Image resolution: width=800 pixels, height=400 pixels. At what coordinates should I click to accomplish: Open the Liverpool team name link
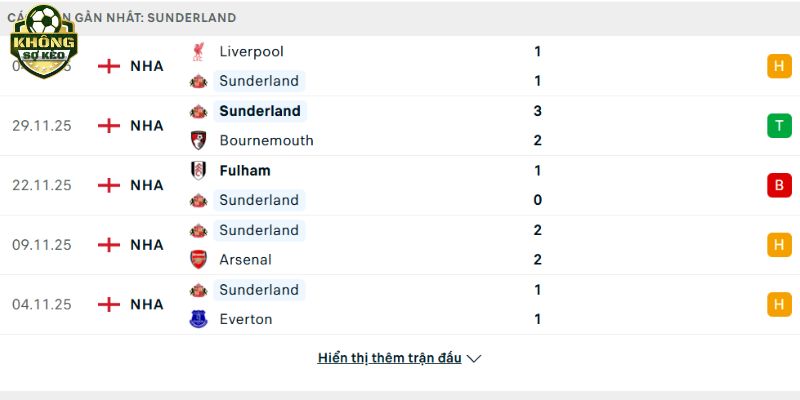(251, 51)
